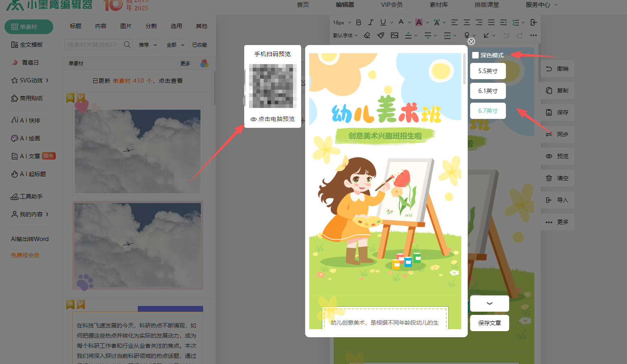Click the 保存文章 button
The image size is (627, 364).
tap(489, 323)
